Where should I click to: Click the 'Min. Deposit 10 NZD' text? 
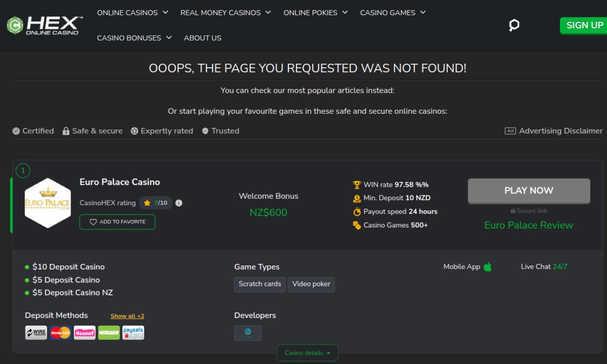397,198
